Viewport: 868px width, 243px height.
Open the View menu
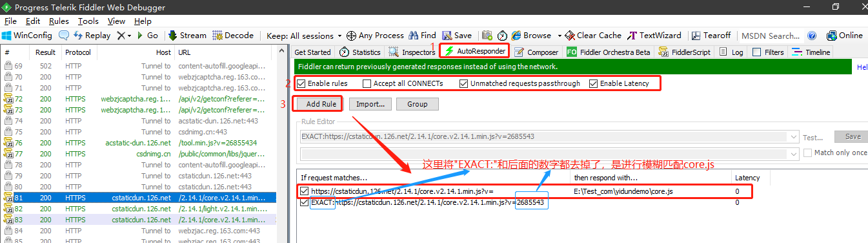pos(117,21)
